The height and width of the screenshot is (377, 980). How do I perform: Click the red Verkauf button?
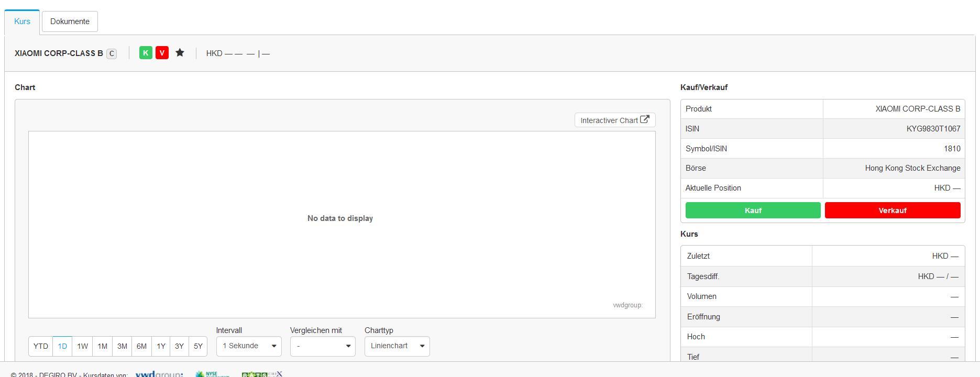pyautogui.click(x=893, y=210)
